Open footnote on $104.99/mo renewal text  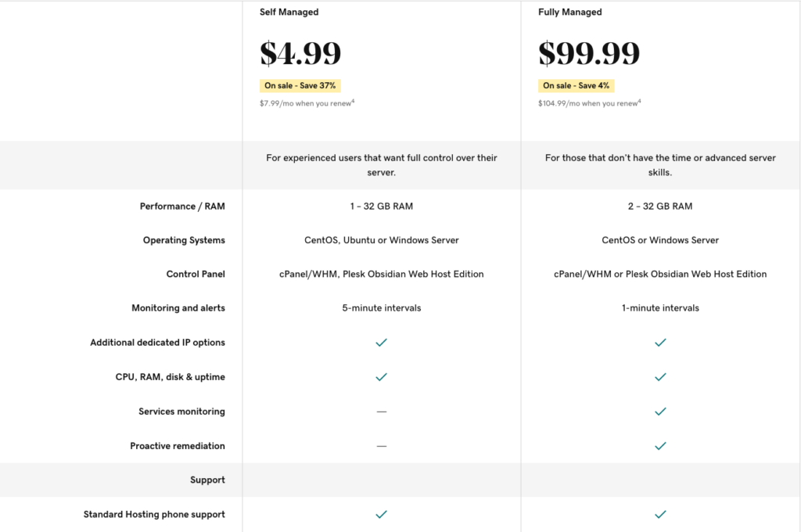click(x=638, y=101)
